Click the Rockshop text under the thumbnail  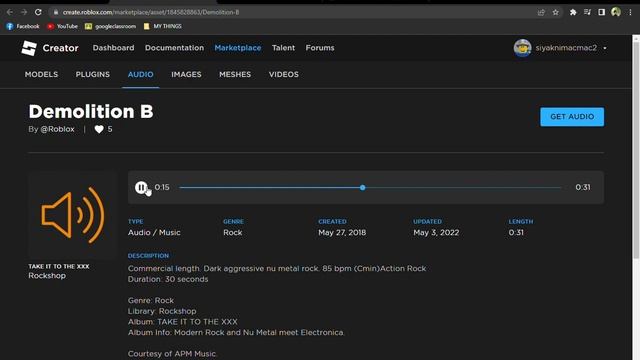point(47,276)
